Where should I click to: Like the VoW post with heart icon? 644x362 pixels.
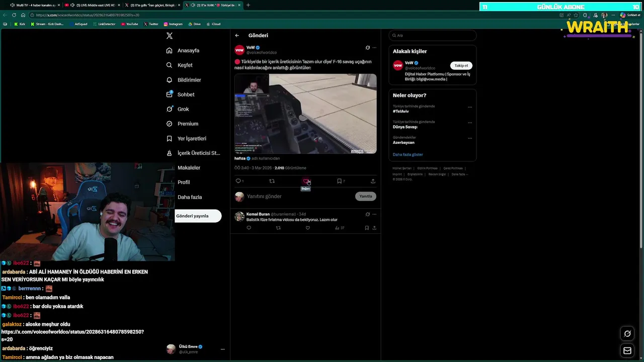coord(306,181)
